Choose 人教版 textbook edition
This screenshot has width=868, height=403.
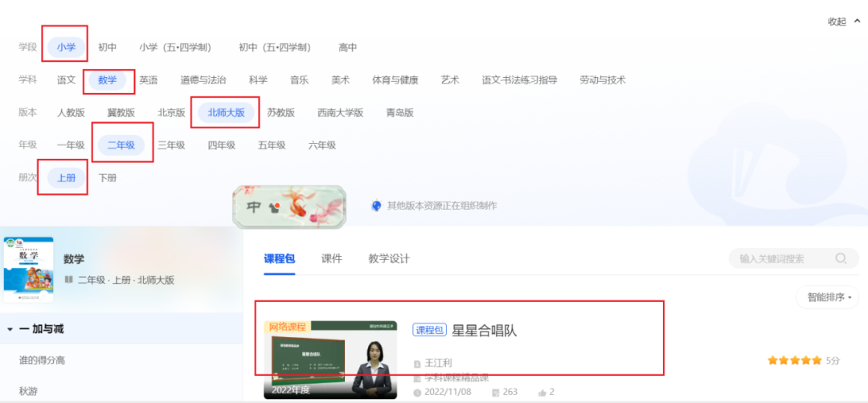[x=71, y=112]
